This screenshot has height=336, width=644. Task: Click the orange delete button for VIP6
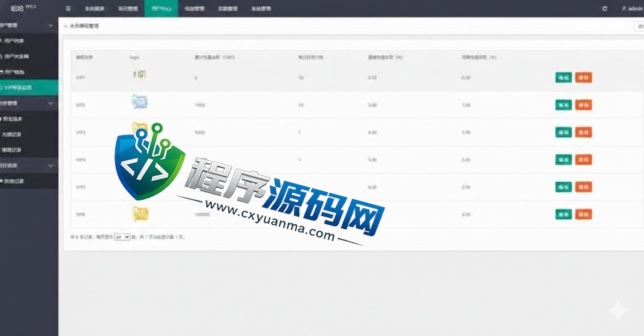(x=583, y=214)
